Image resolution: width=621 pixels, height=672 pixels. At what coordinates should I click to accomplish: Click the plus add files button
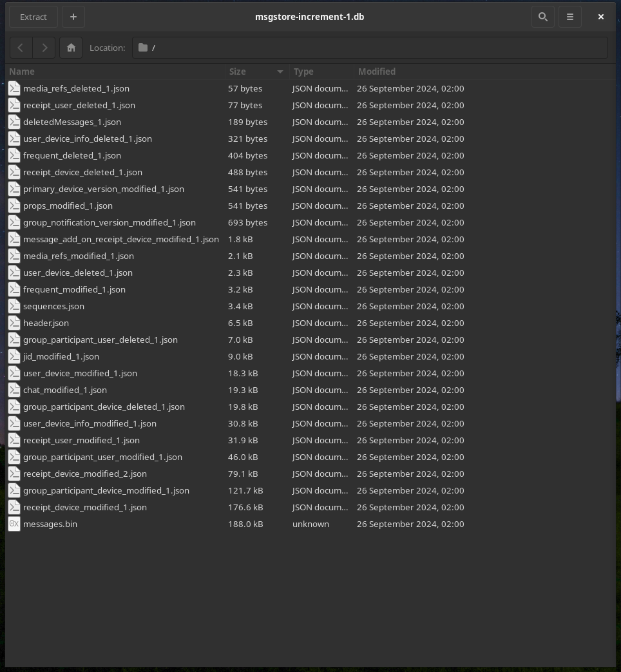pyautogui.click(x=73, y=17)
